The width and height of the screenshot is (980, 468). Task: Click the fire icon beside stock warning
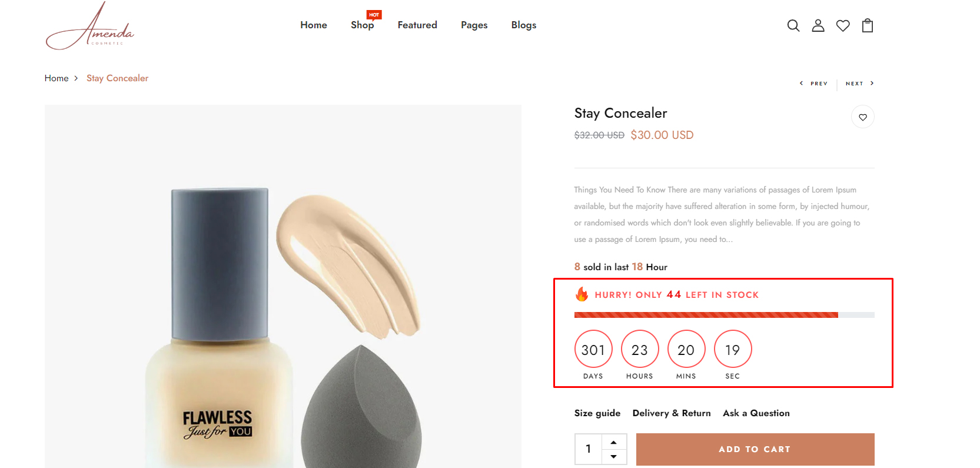pyautogui.click(x=582, y=294)
